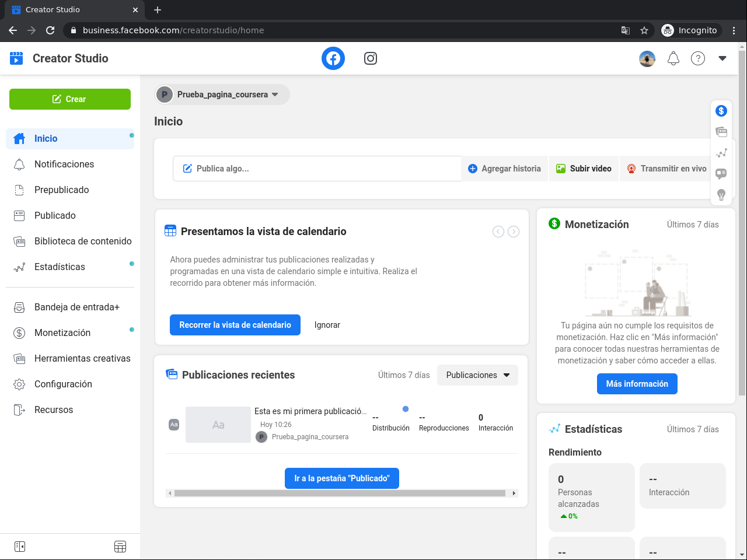The image size is (747, 560).
Task: Open Bandeja de entrada+ in the sidebar
Action: pos(70,307)
